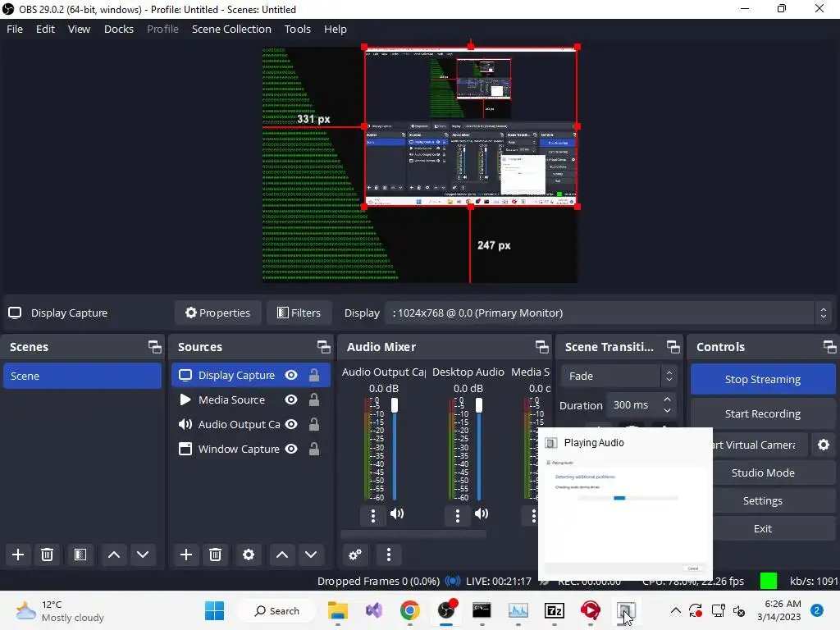The image size is (840, 630).
Task: Increase transition duration with up arrow
Action: click(x=667, y=399)
